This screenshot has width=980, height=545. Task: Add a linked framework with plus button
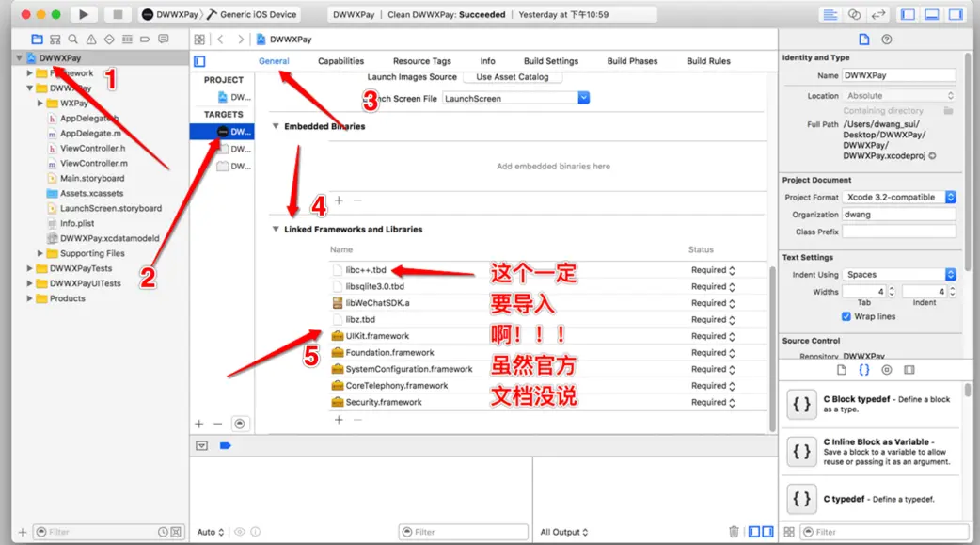tap(339, 419)
